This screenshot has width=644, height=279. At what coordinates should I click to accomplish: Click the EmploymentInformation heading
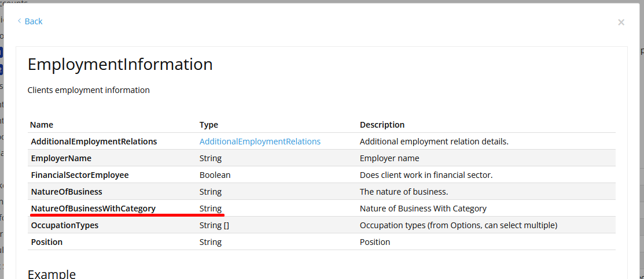click(x=120, y=64)
